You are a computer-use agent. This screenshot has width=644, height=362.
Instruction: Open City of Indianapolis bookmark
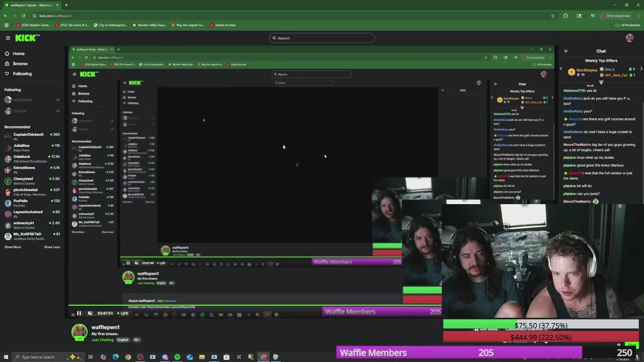click(x=110, y=25)
